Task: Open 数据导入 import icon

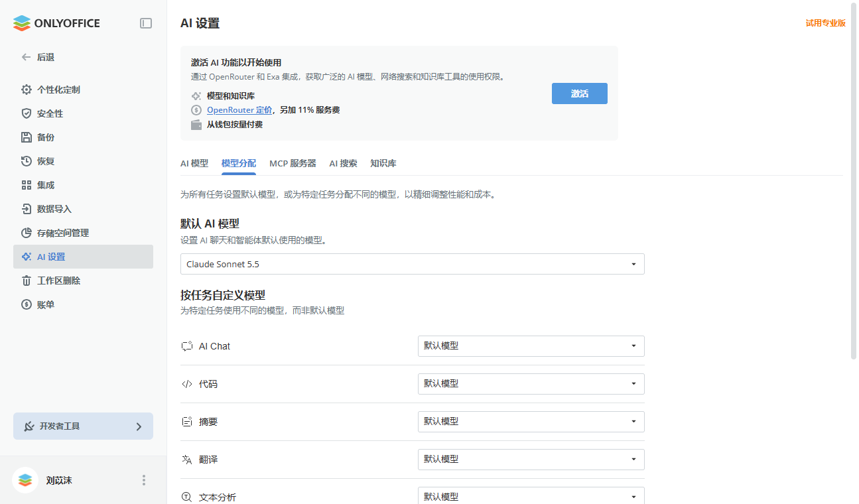Action: [27, 209]
